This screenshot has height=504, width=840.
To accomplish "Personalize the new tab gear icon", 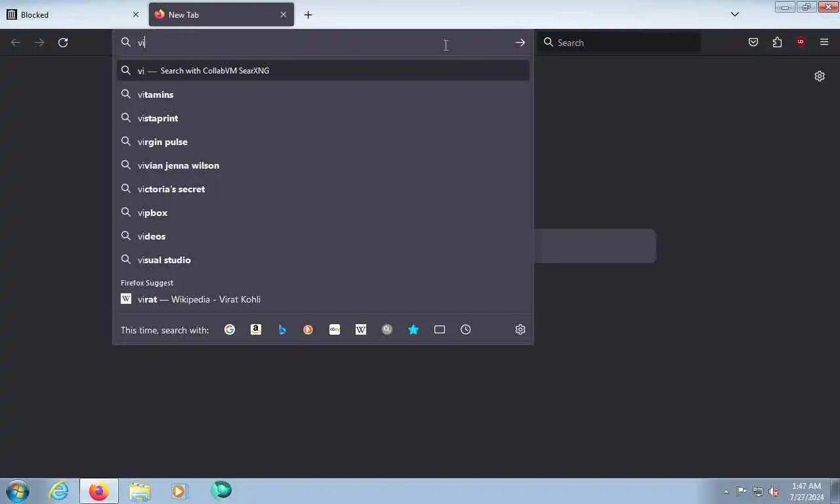I will (x=820, y=76).
